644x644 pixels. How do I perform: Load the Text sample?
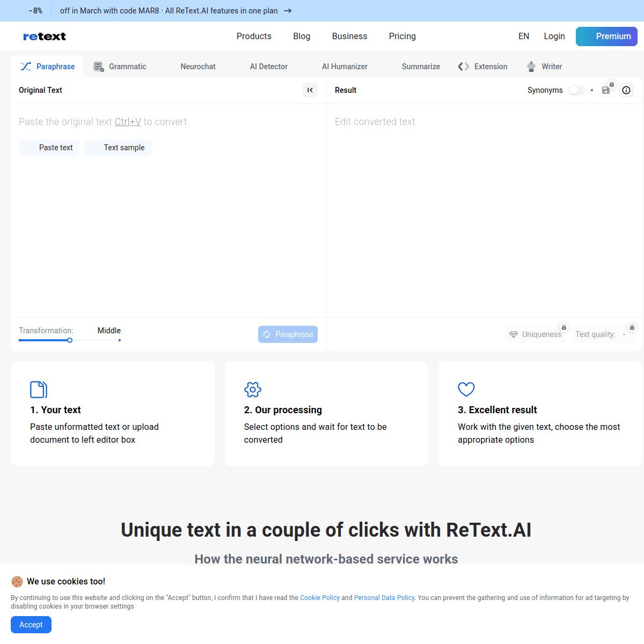click(118, 148)
